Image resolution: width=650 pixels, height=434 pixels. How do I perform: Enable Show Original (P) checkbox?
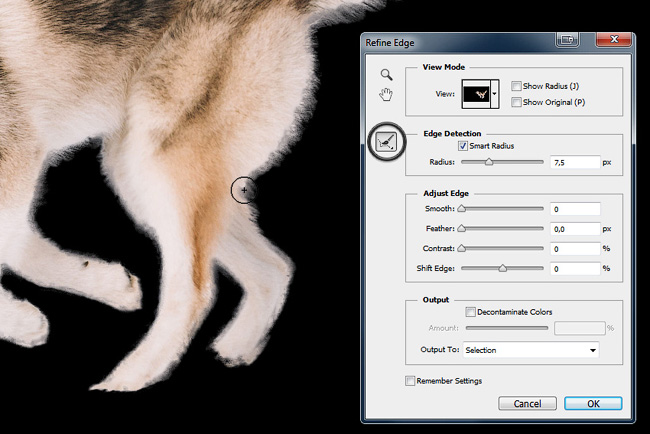pos(516,102)
